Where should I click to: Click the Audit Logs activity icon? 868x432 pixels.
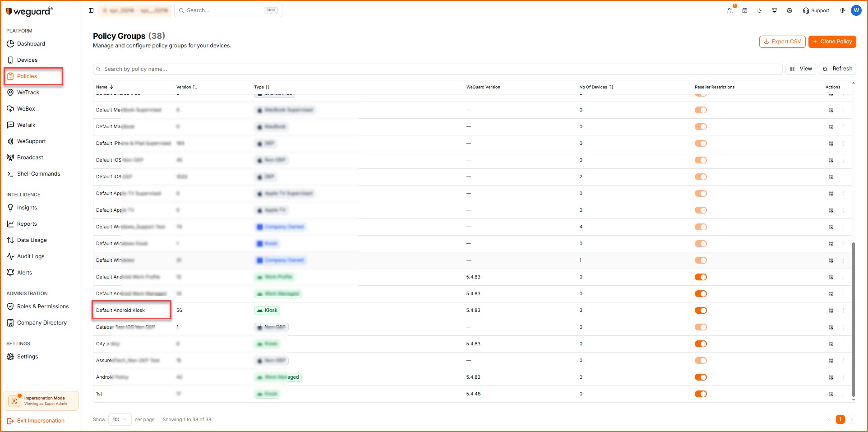[10, 256]
